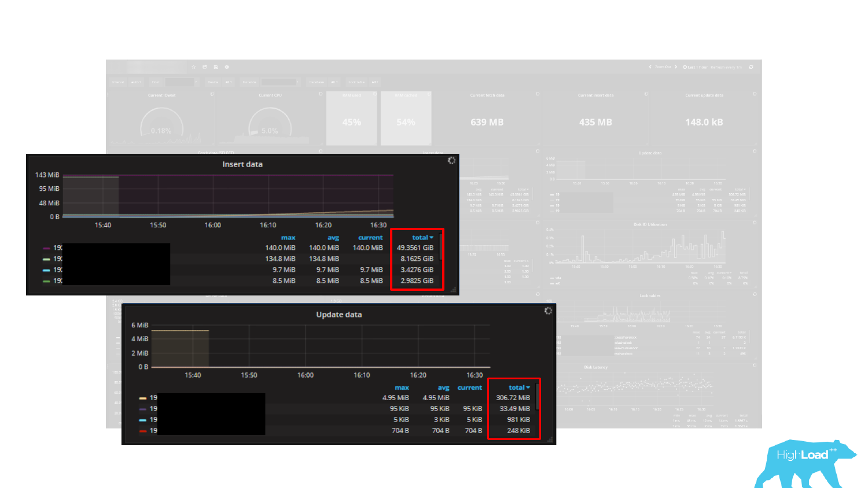Click Update data legend scrollbar
Screen dimensions: 868x488
tap(538, 396)
